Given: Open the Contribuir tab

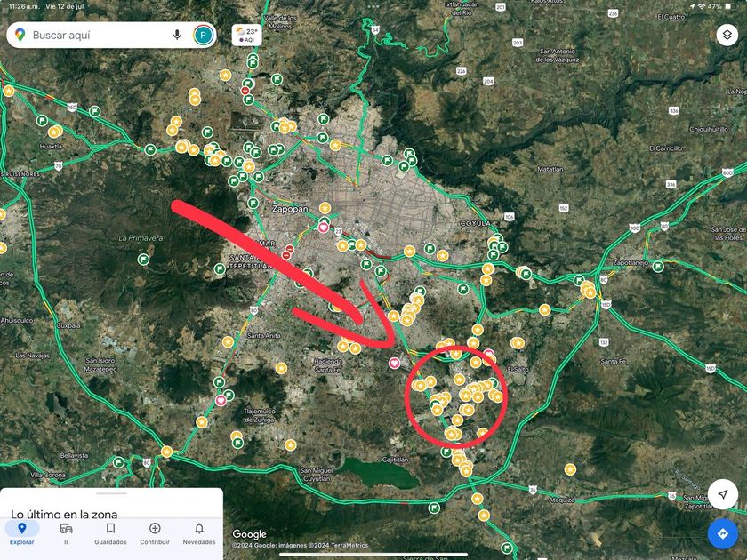Looking at the screenshot, I should pos(155,534).
